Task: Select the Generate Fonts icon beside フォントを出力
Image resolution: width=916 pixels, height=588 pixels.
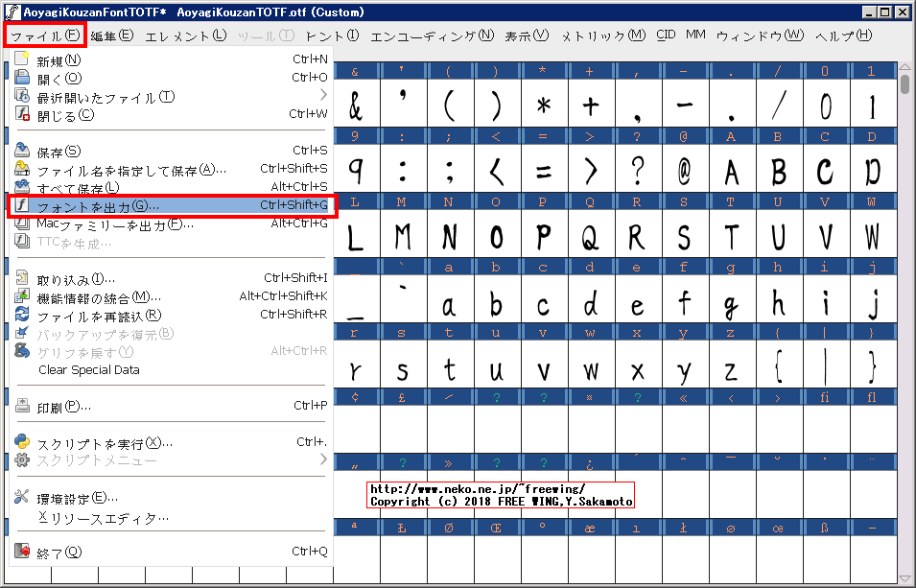Action: [x=24, y=206]
